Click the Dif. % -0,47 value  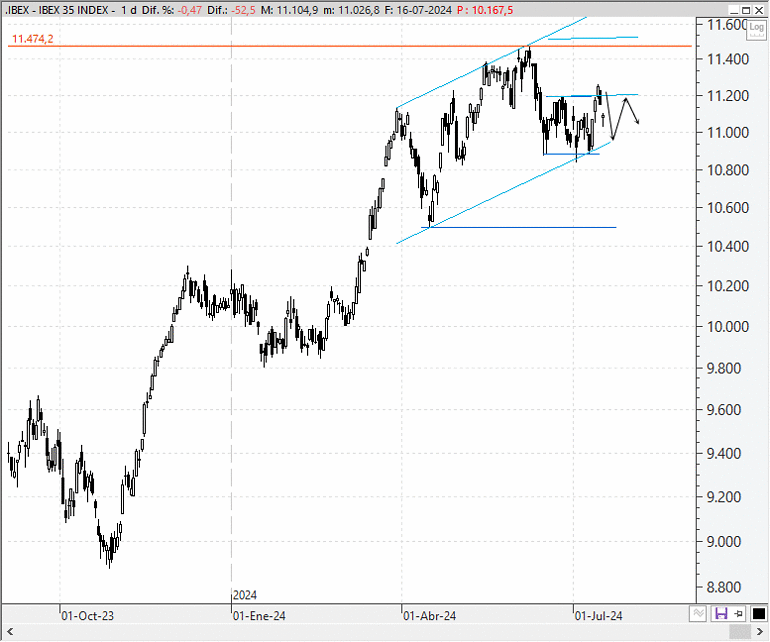190,10
